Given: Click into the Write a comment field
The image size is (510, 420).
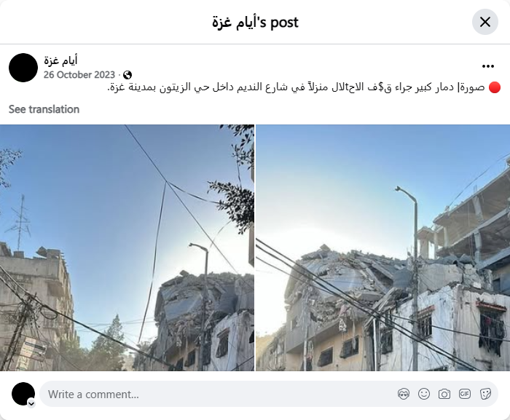Looking at the screenshot, I should (x=218, y=394).
